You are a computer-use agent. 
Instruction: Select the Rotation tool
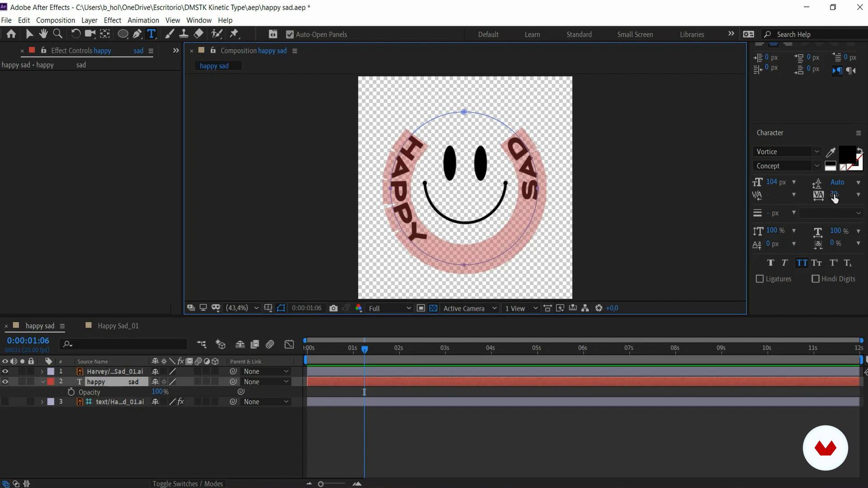coord(76,34)
